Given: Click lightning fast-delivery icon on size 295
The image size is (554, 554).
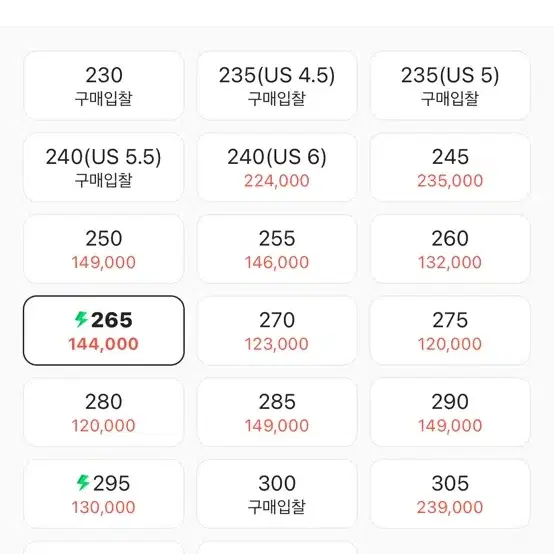Looking at the screenshot, I should tap(83, 482).
